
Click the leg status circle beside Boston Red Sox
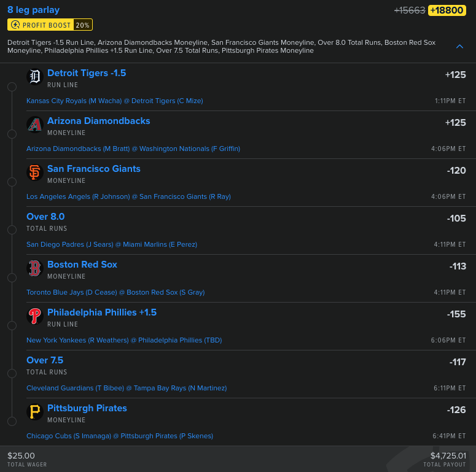tap(12, 278)
